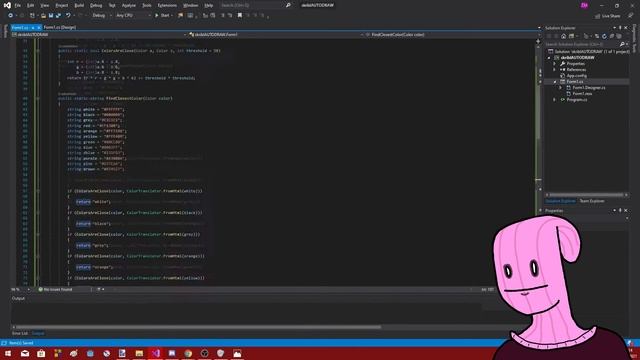Click the Solution Explorer Refresh icon
Viewport: 640px width, 360px height.
(604, 36)
